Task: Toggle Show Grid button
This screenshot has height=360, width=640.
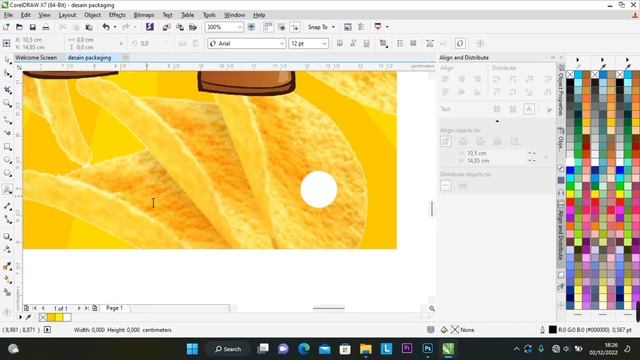Action: pos(282,27)
